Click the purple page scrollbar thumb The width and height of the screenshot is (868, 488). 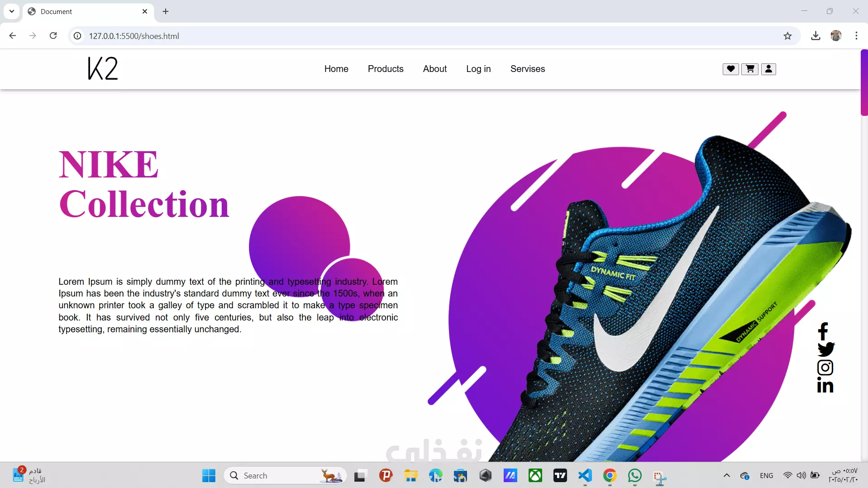864,82
